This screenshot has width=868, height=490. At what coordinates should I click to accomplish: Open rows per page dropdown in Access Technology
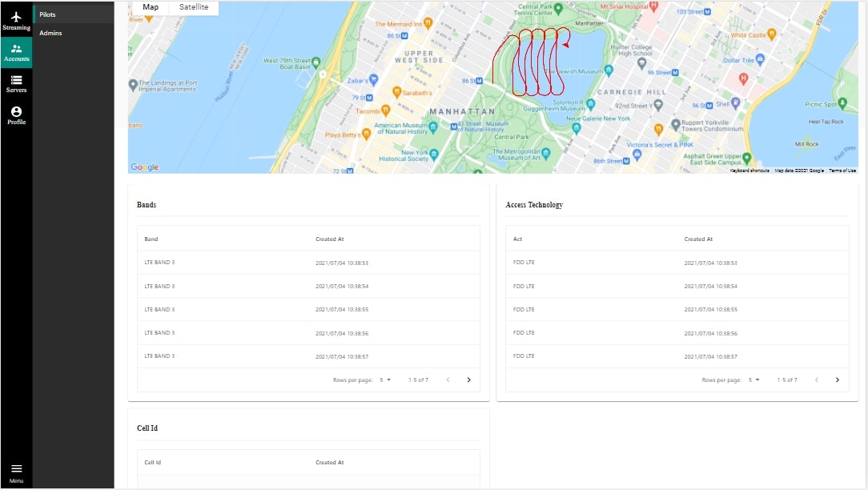[754, 380]
